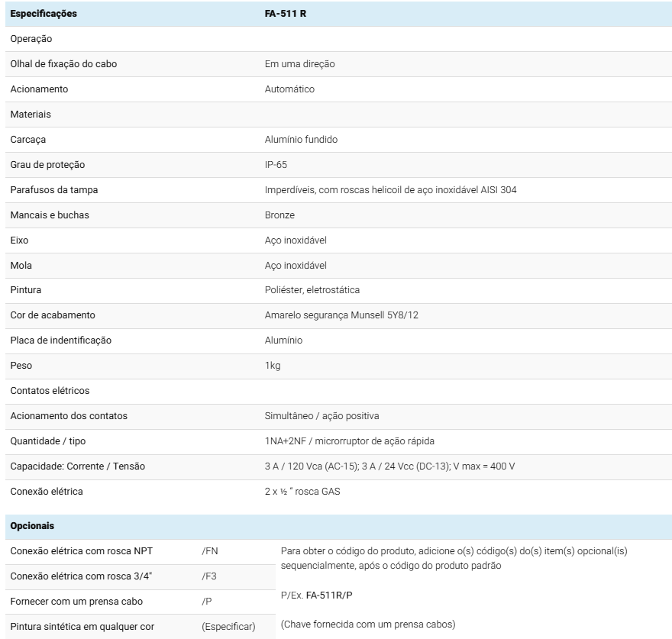Click the Grau de proteção label
The image size is (672, 639).
pyautogui.click(x=47, y=165)
